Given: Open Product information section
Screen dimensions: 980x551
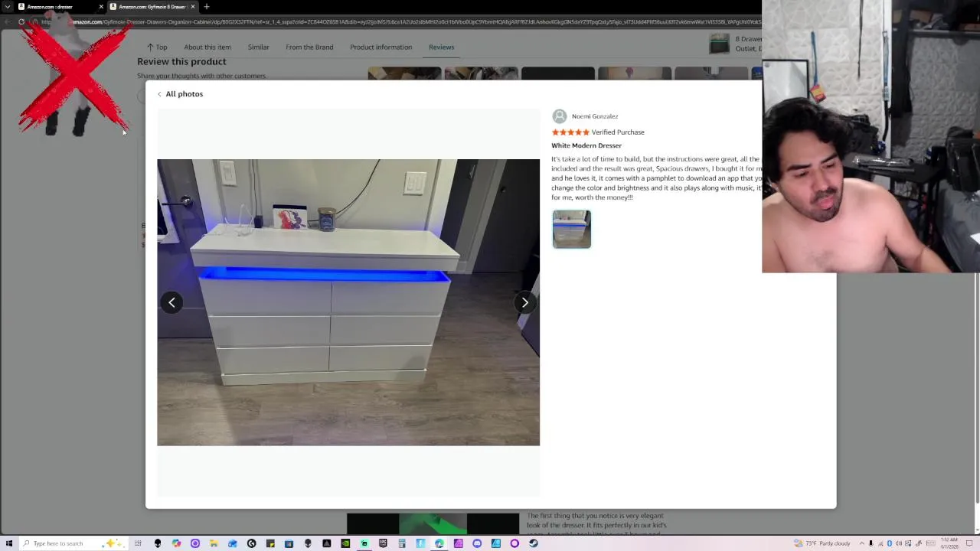Looking at the screenshot, I should pyautogui.click(x=381, y=47).
